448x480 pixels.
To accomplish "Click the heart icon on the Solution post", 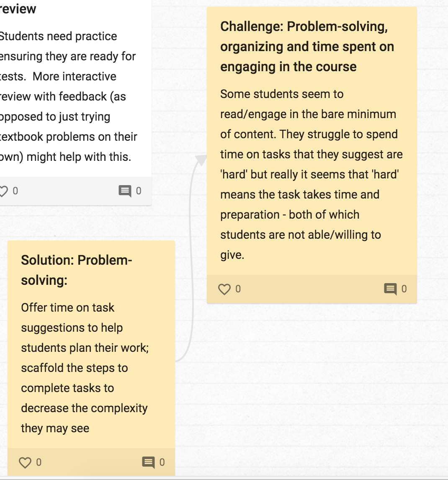I will pos(26,462).
